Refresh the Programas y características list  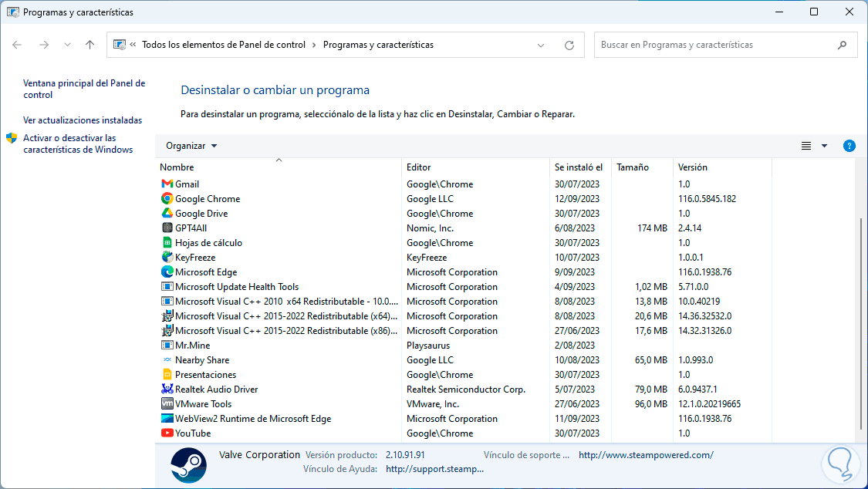click(x=569, y=46)
